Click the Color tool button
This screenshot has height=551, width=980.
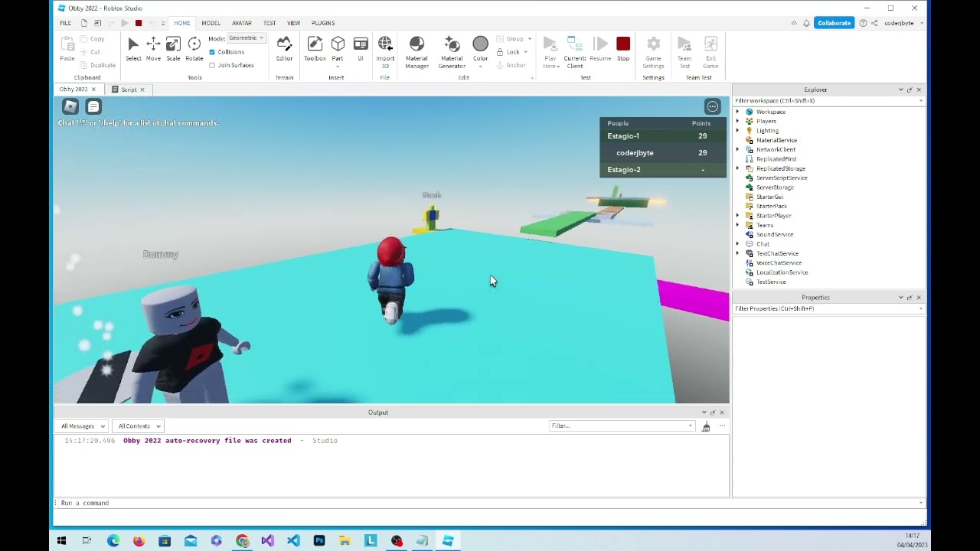point(480,51)
